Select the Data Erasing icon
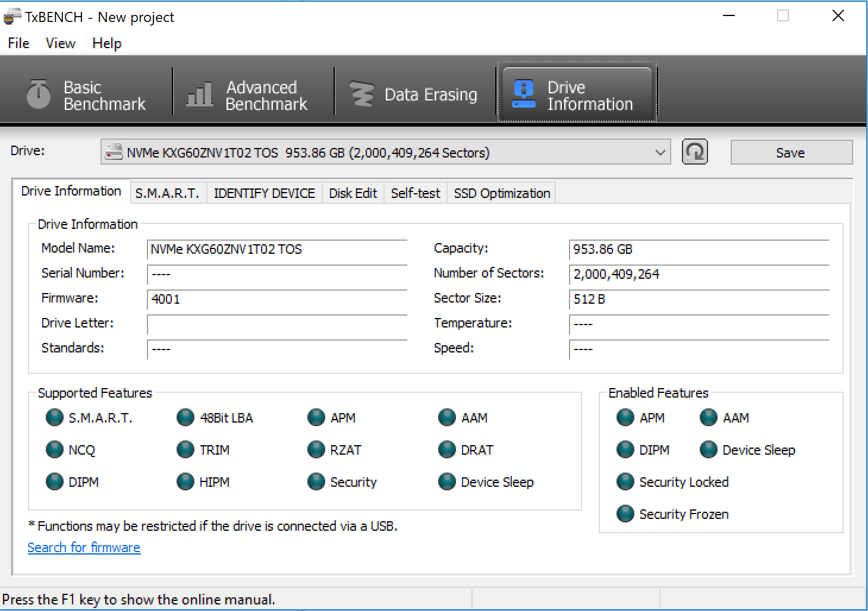 [x=361, y=94]
